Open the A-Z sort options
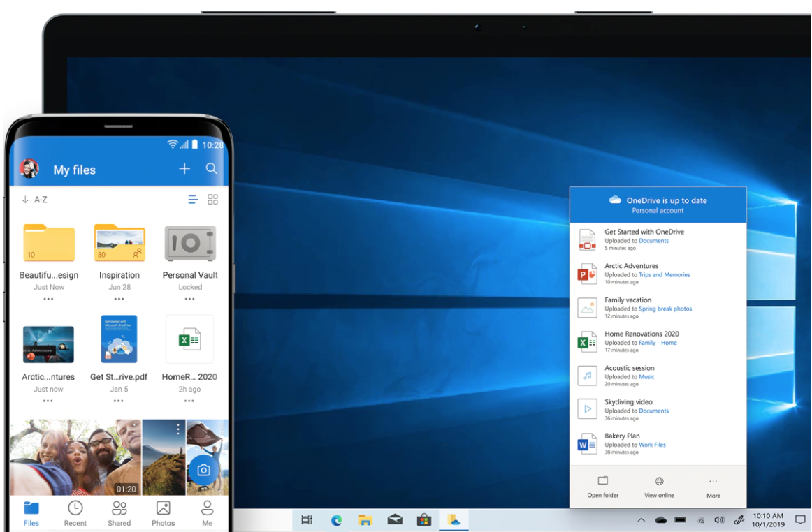Screen dimensions: 812x532 [x=34, y=199]
